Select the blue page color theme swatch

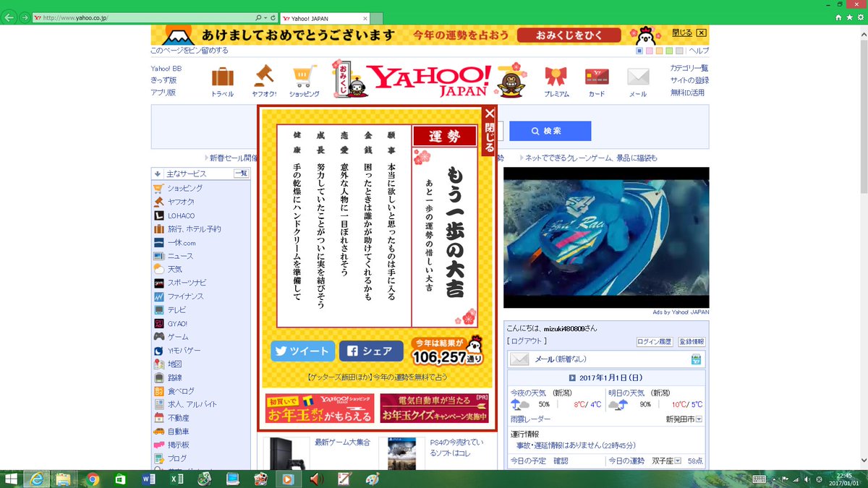tap(639, 51)
